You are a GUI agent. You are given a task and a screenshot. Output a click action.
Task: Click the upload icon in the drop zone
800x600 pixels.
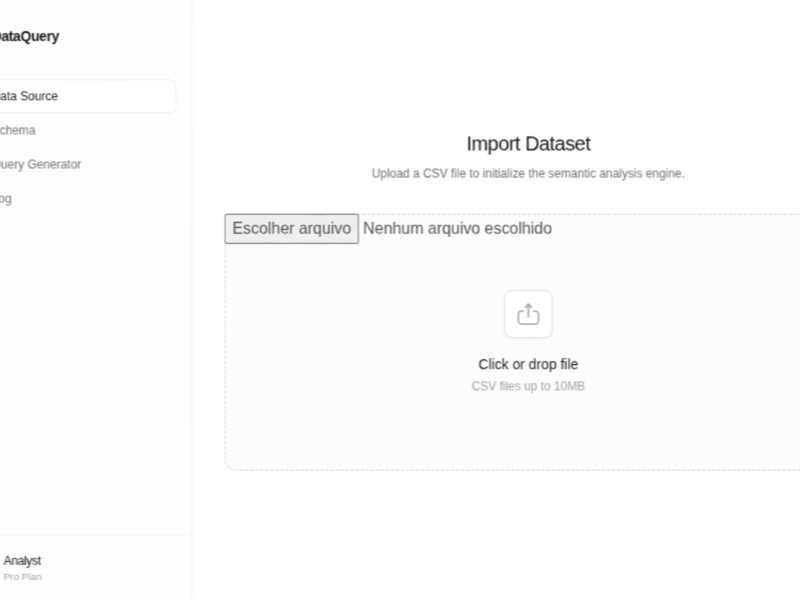point(528,314)
